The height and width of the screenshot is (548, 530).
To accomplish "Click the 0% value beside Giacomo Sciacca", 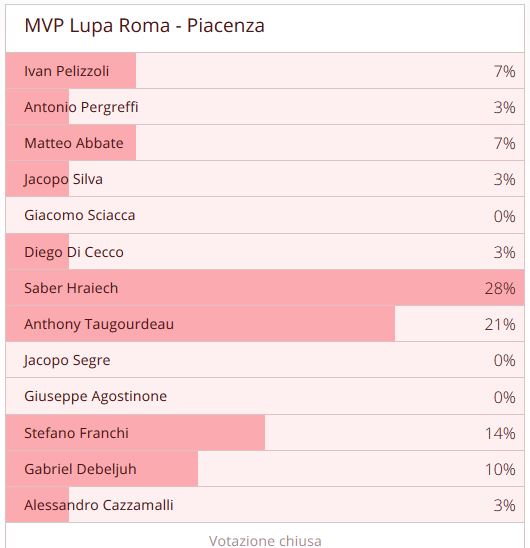I will click(504, 216).
